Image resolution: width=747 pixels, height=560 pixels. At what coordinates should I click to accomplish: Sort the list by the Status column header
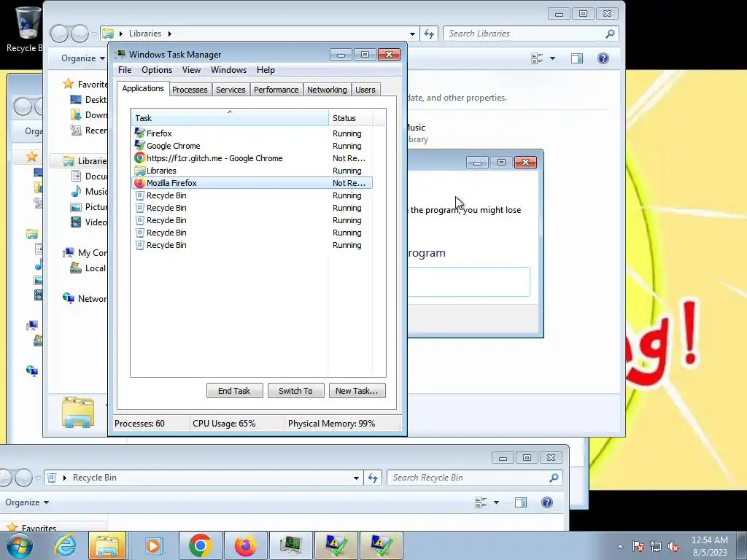pos(351,117)
